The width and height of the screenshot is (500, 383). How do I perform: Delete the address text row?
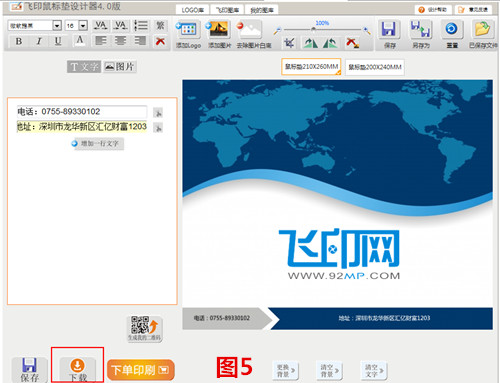tap(158, 128)
